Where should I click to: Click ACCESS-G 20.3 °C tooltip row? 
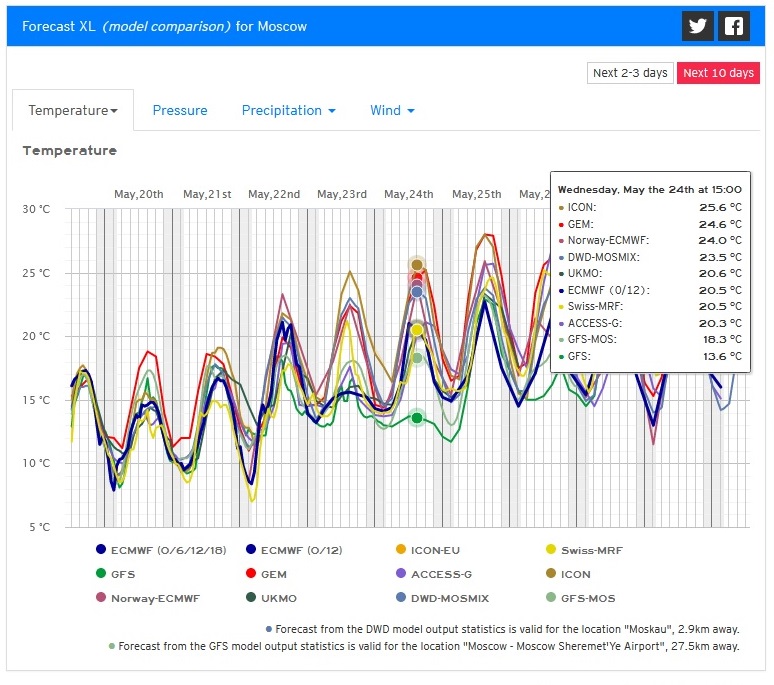click(650, 323)
